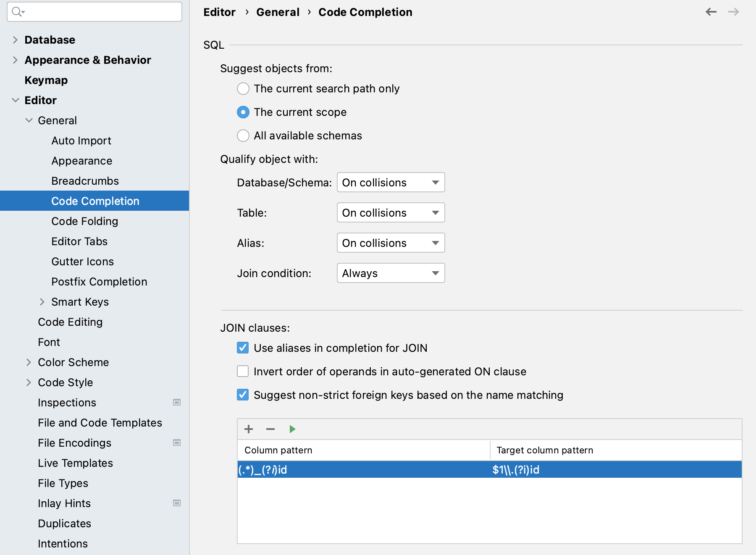Click Code Completion in the breadcrumb
The height and width of the screenshot is (555, 756).
pos(365,12)
